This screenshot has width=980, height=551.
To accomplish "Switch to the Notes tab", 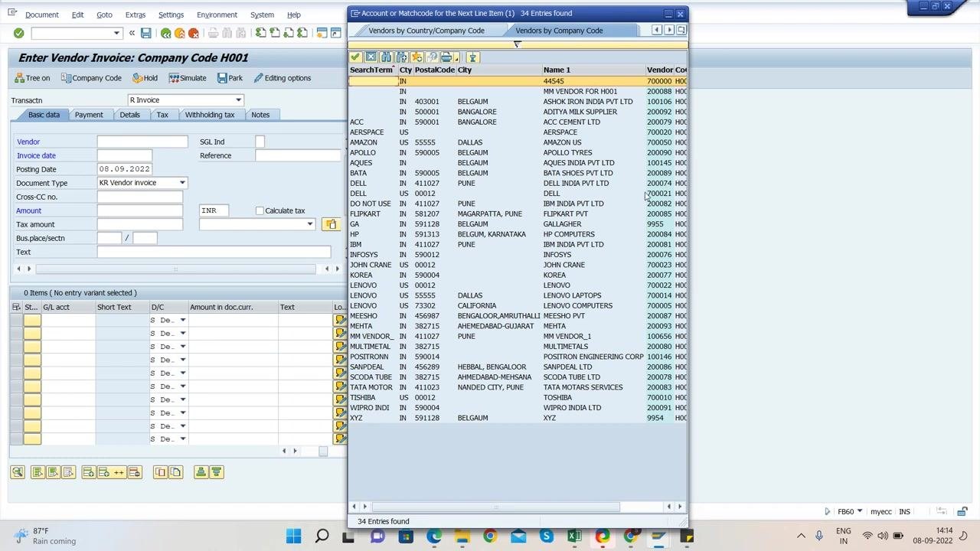I will (x=260, y=115).
